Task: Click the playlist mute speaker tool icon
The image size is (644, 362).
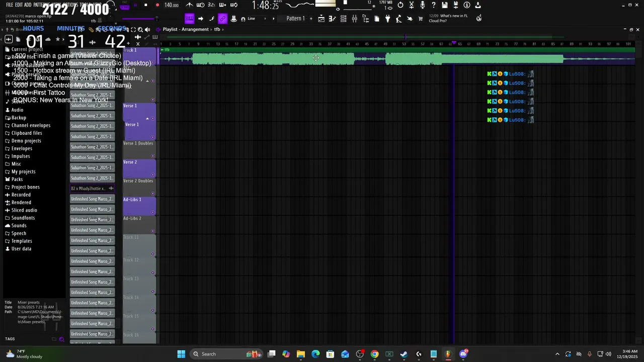Action: 147,29
